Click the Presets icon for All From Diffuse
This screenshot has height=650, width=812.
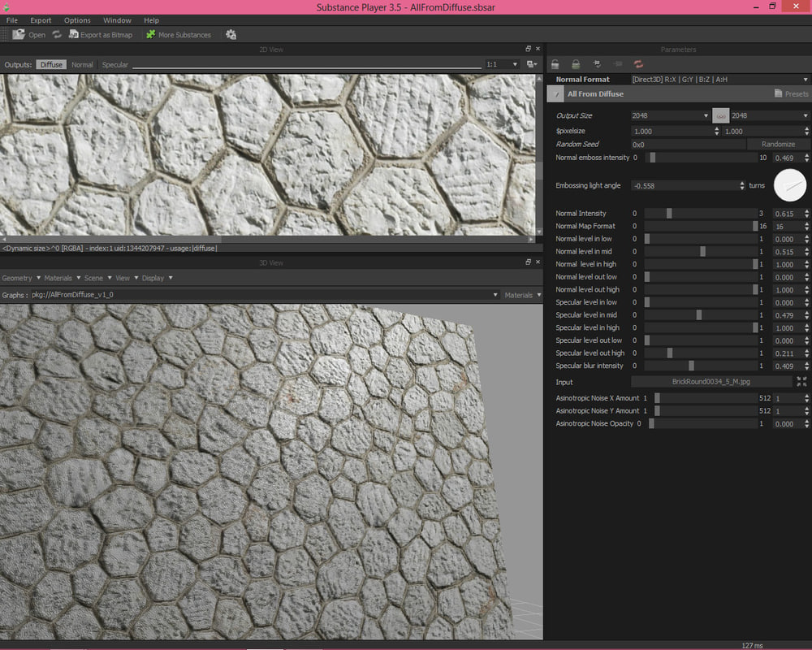pos(779,93)
